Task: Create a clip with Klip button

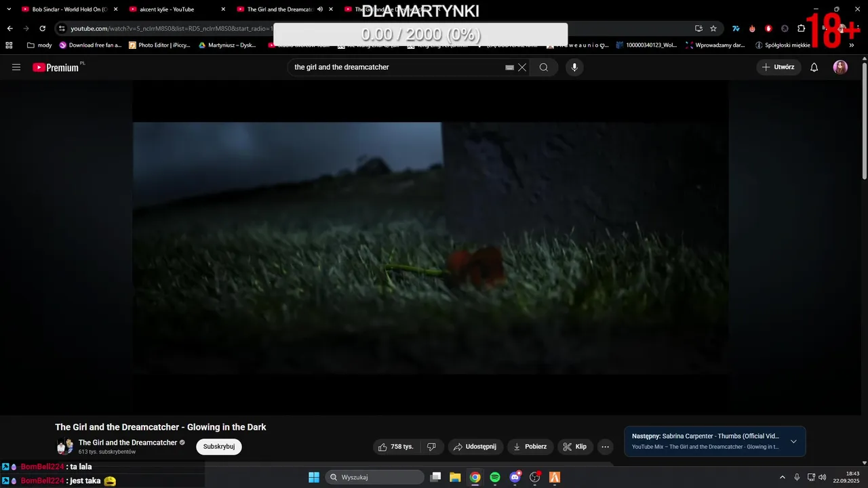Action: pos(575,447)
